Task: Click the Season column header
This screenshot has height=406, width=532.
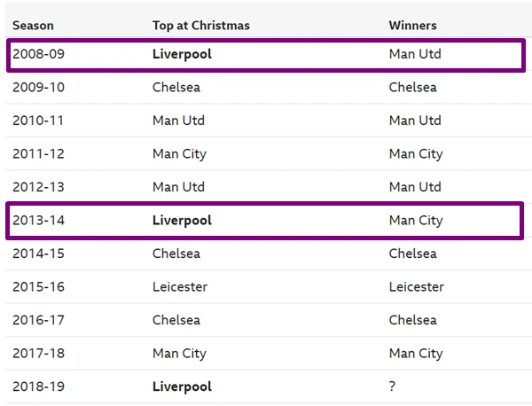Action: (33, 26)
